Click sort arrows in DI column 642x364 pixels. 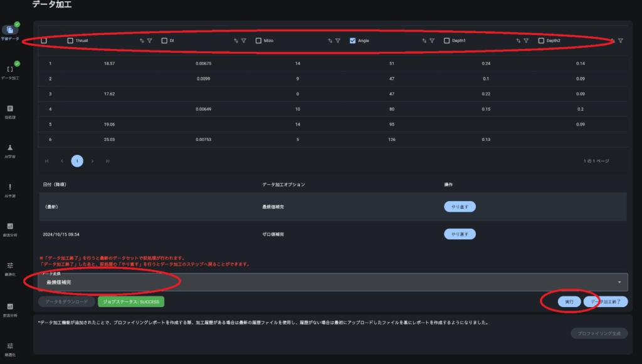pos(236,41)
